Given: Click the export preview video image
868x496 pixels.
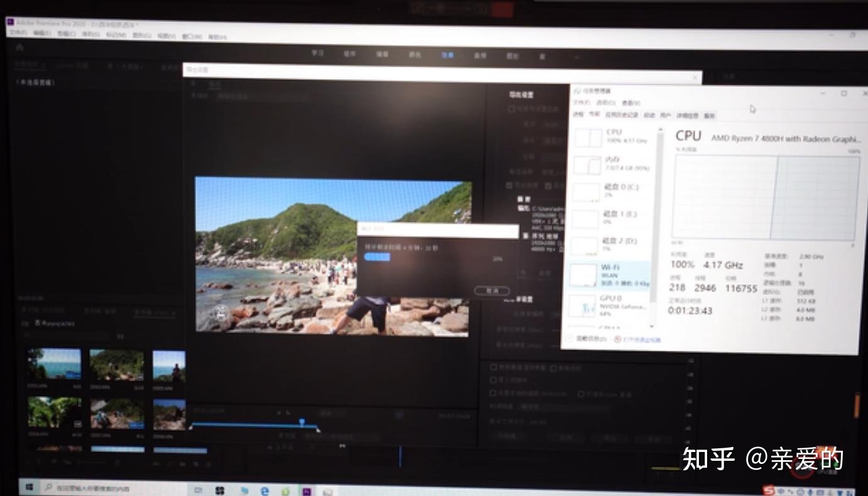Looking at the screenshot, I should point(332,256).
